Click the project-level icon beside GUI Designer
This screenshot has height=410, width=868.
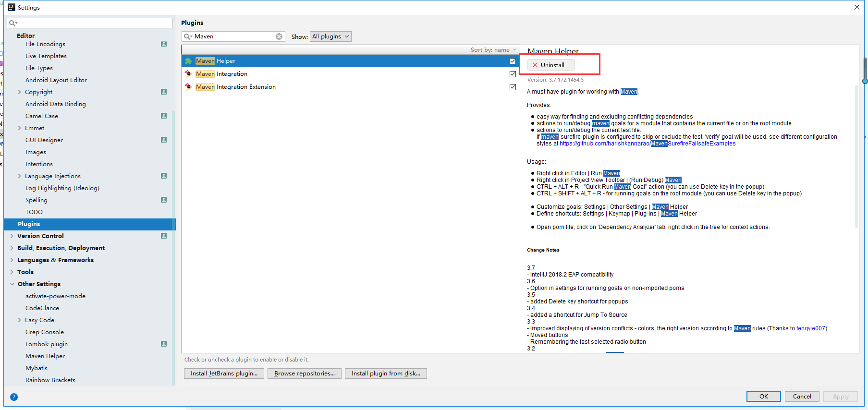(x=164, y=140)
